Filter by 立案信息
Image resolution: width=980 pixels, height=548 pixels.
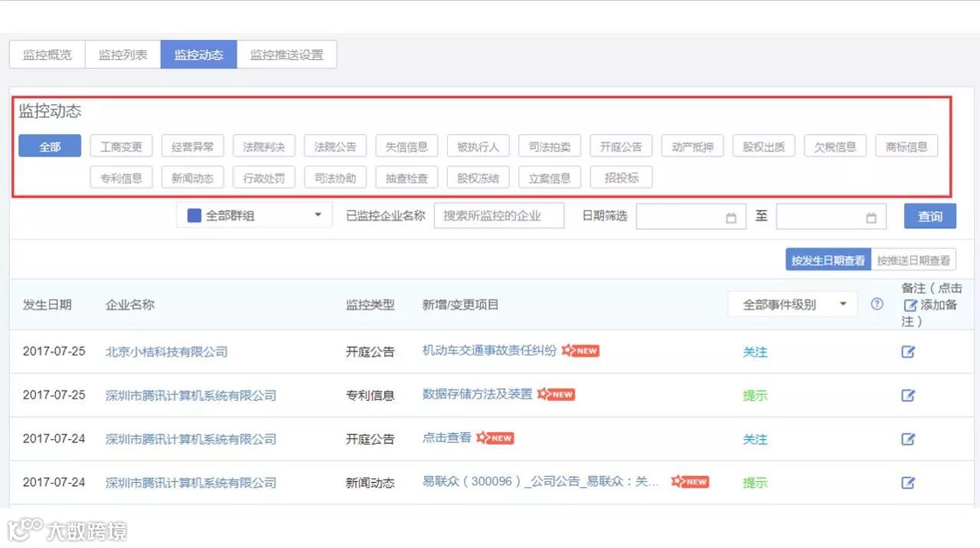coord(550,178)
